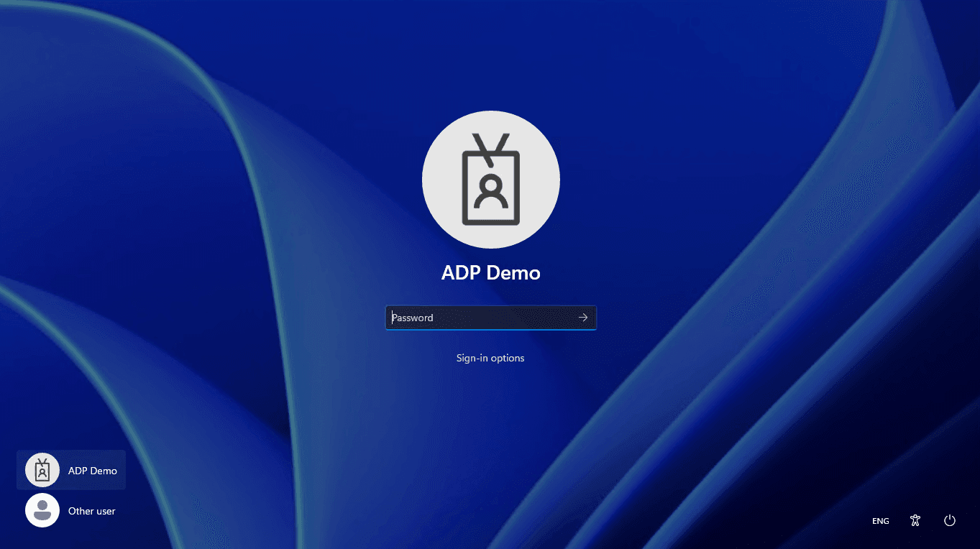Click the large ADP Demo profile picture
Screen dimensions: 980x549
(x=490, y=180)
